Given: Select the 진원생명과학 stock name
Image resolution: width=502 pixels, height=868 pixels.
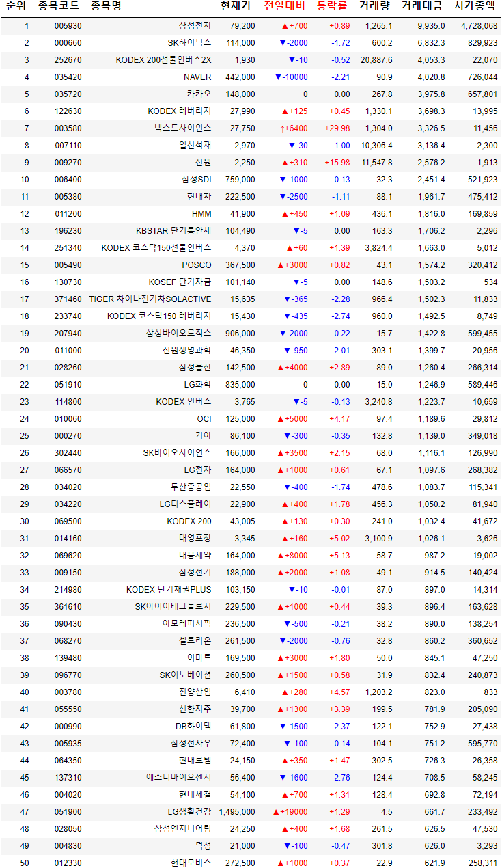Looking at the screenshot, I should (187, 351).
